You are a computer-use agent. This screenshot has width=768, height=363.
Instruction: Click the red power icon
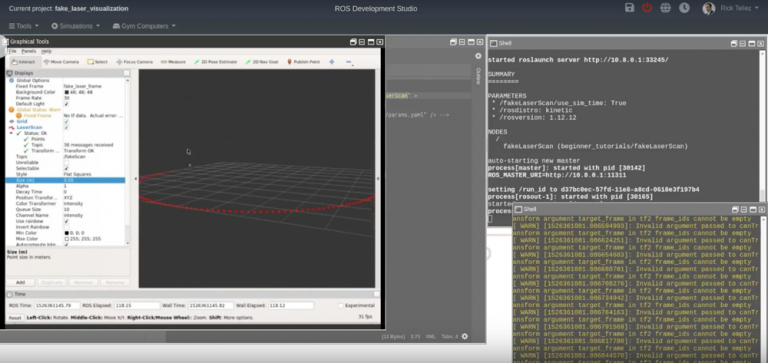point(647,8)
